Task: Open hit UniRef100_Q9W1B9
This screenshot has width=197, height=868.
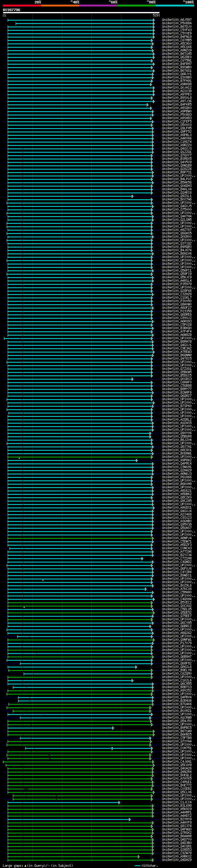Action: click(177, 165)
